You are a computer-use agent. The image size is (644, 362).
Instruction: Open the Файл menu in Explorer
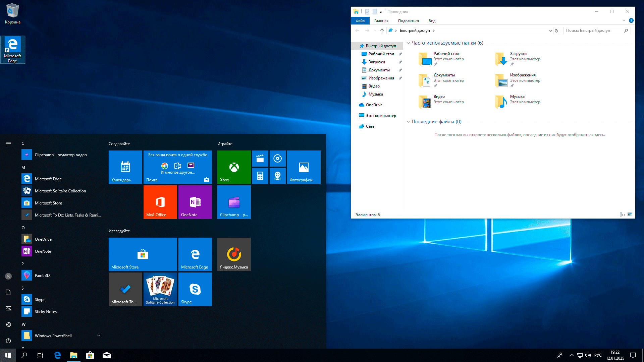(x=360, y=21)
